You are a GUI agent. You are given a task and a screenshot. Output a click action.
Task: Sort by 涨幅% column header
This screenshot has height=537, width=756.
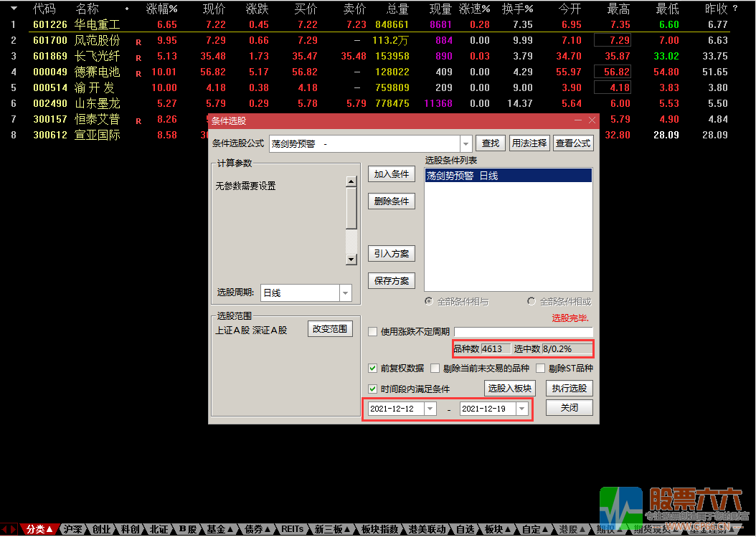(x=162, y=9)
